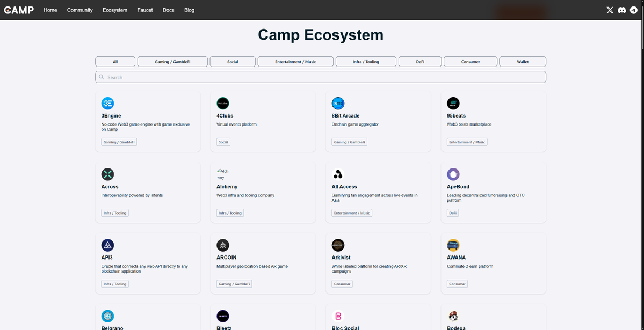Open the X (Twitter) social icon
The width and height of the screenshot is (644, 330).
pyautogui.click(x=610, y=10)
